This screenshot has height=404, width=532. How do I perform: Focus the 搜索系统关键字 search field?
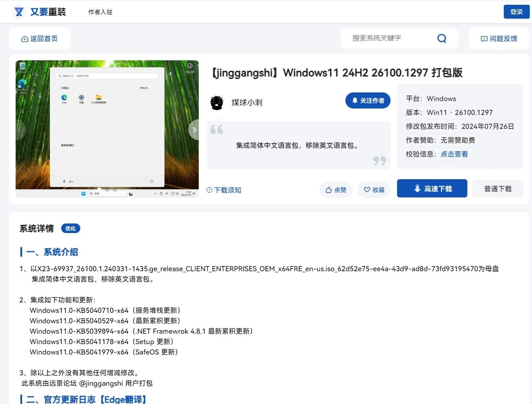pyautogui.click(x=391, y=38)
